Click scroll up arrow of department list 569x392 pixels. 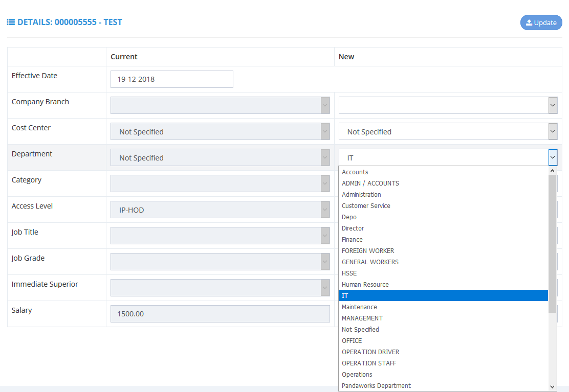(553, 171)
